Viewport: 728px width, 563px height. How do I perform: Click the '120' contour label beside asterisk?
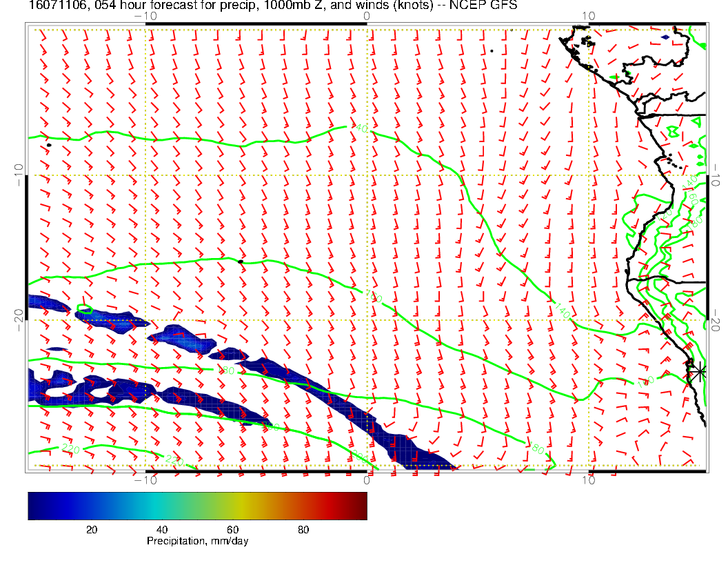(x=647, y=379)
